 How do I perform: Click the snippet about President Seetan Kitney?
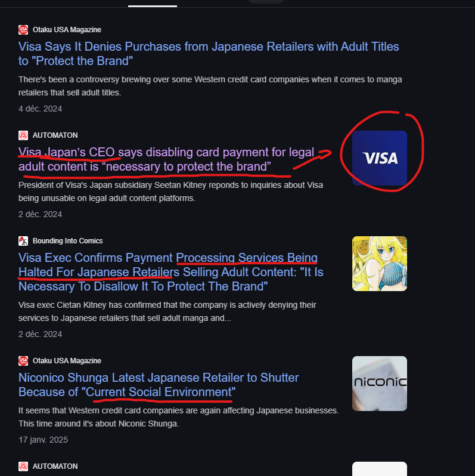171,191
